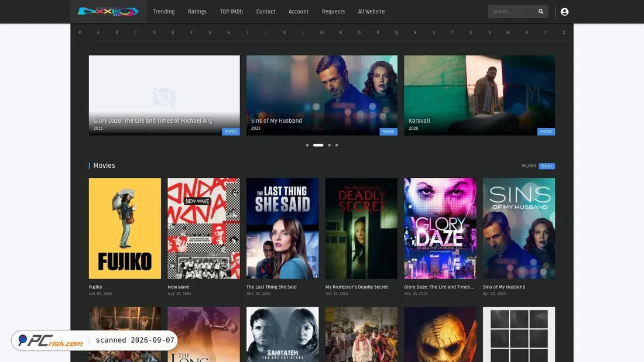
Task: Filter titles by letter W
Action: pos(508,32)
